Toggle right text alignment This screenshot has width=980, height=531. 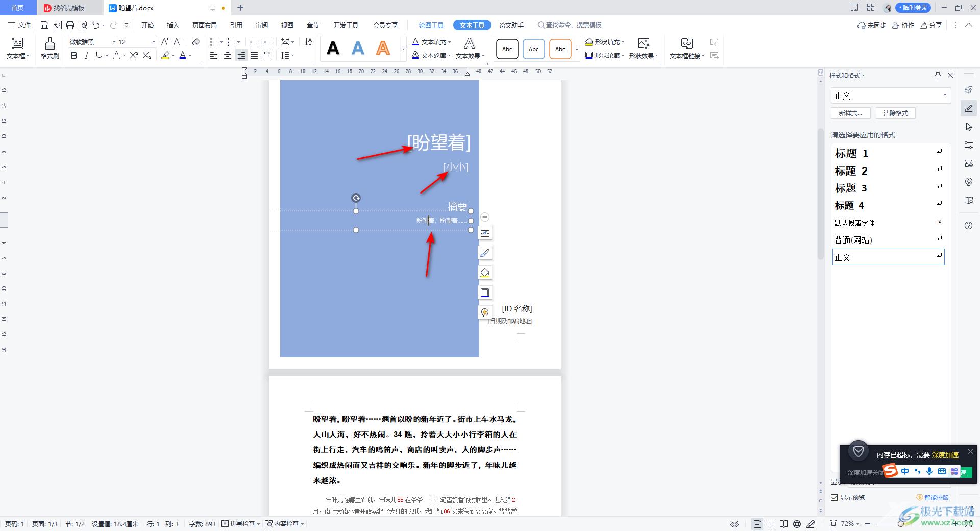point(241,55)
